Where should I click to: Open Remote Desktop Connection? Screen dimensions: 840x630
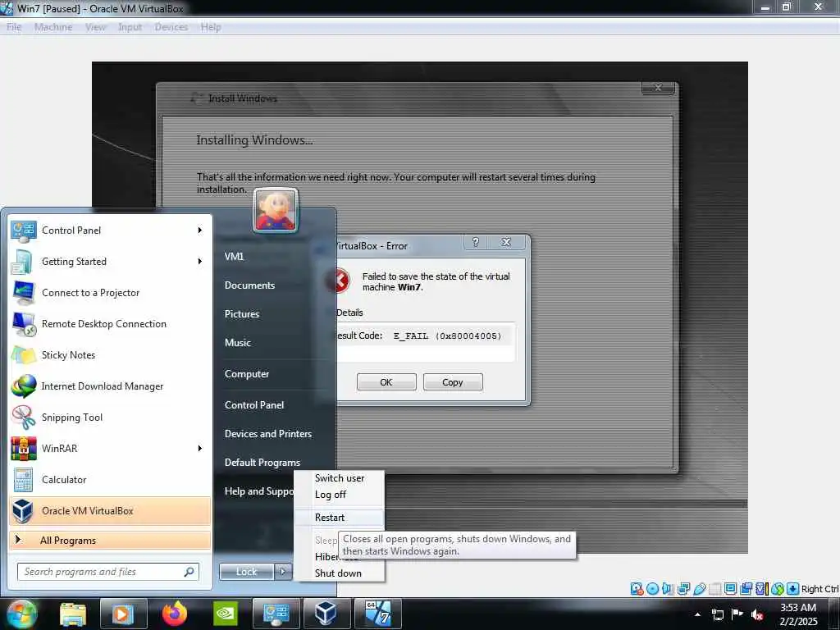(110, 323)
